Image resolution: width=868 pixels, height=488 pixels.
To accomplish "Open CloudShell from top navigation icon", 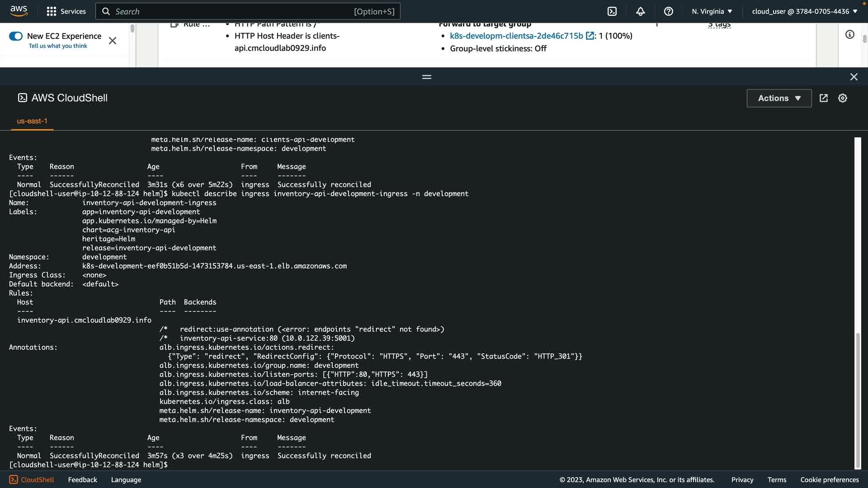I will coord(612,11).
